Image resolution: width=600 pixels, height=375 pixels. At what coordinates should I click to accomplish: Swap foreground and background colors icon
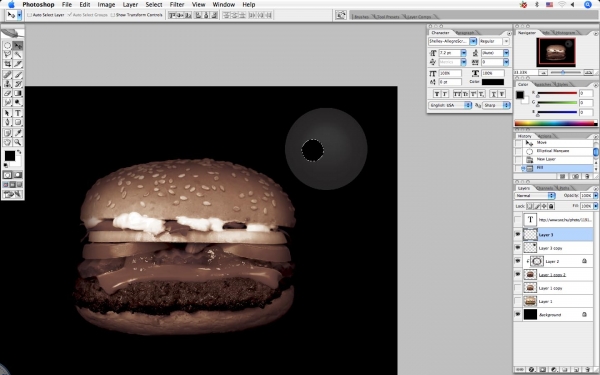(x=19, y=152)
